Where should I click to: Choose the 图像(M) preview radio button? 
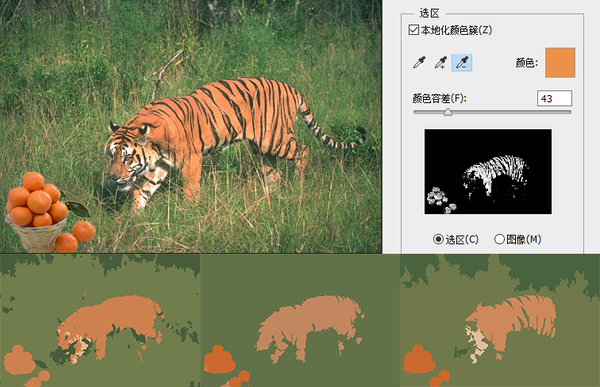(x=499, y=239)
